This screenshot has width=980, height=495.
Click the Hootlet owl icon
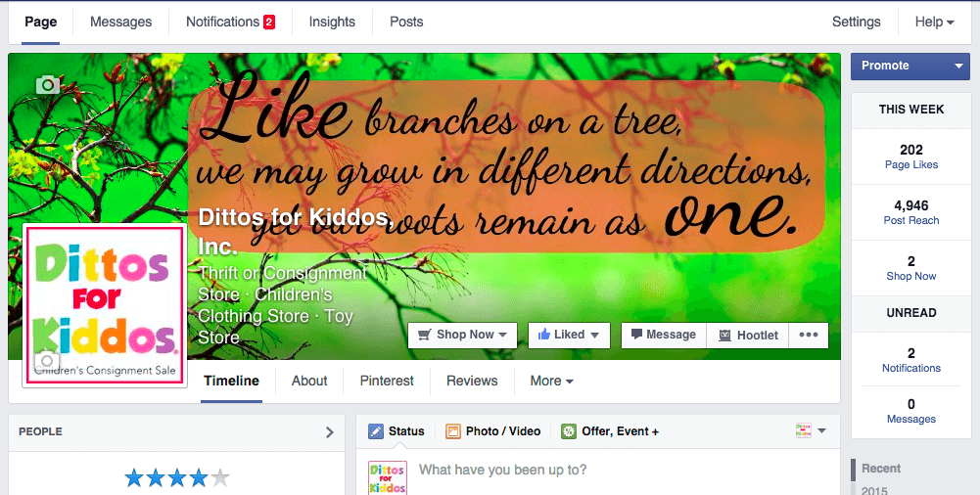click(x=724, y=336)
